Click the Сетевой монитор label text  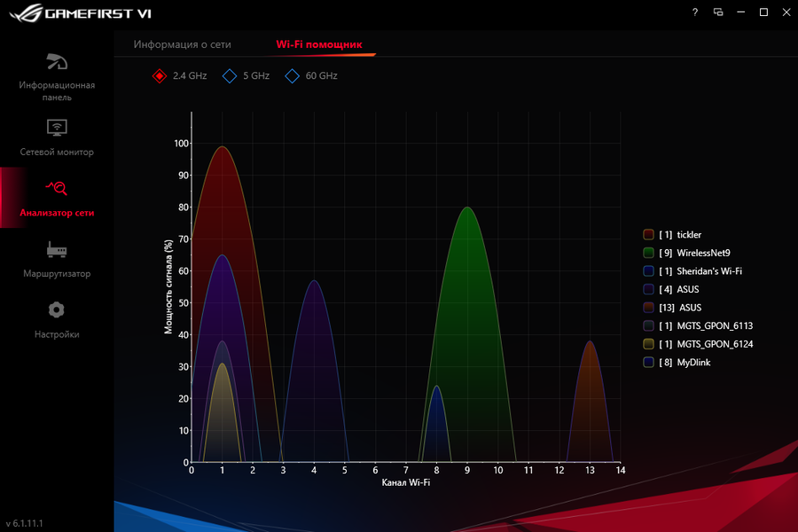pyautogui.click(x=57, y=152)
